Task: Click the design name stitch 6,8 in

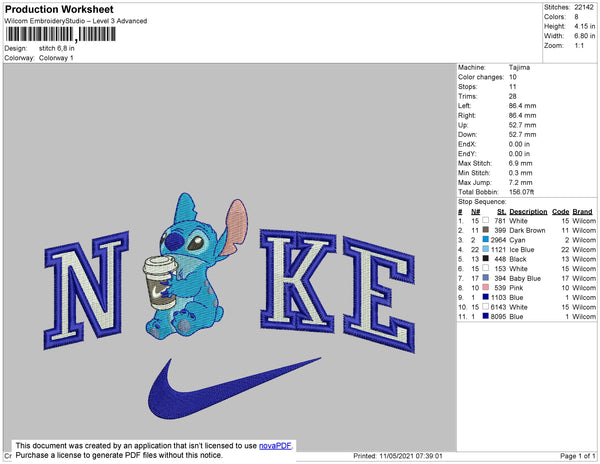Action: pyautogui.click(x=57, y=49)
